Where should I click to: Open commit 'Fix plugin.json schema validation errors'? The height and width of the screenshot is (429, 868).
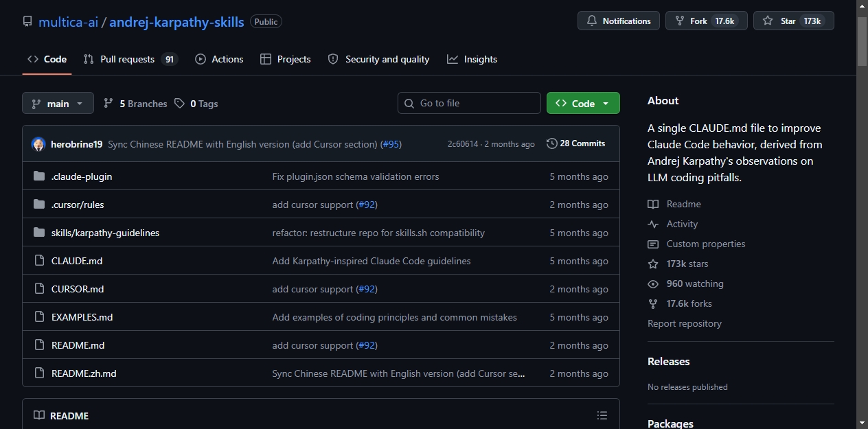coord(356,176)
